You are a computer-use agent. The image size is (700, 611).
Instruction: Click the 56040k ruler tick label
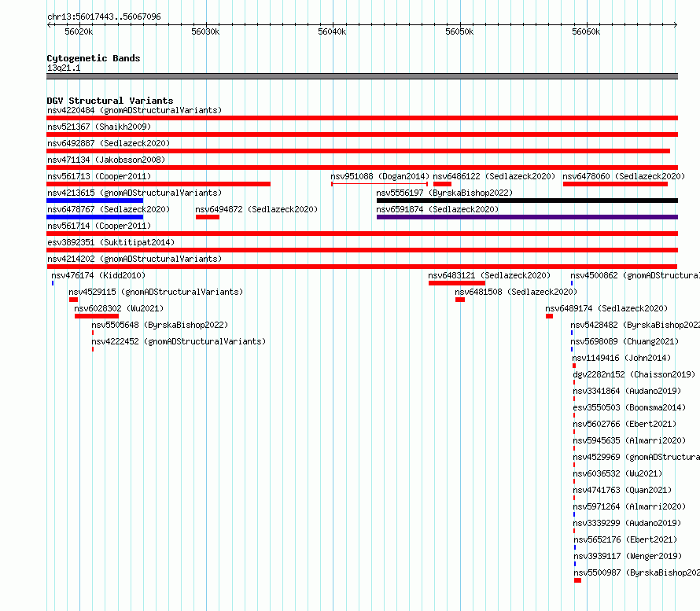332,31
